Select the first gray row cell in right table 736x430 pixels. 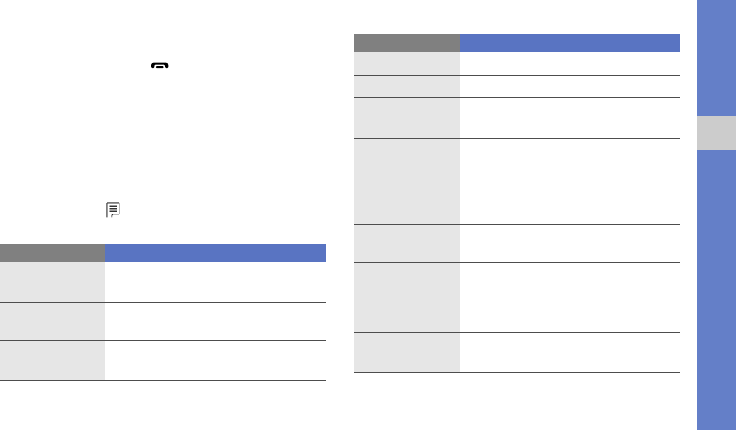(407, 63)
